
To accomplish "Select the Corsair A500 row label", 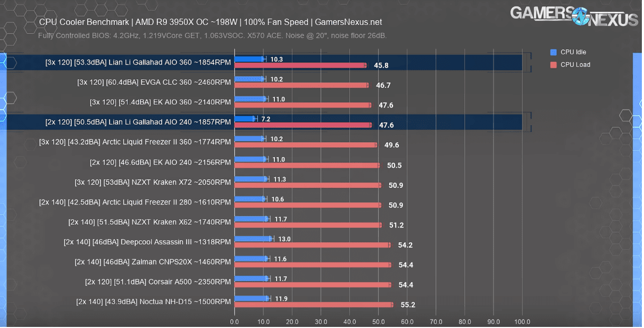I will coord(158,282).
